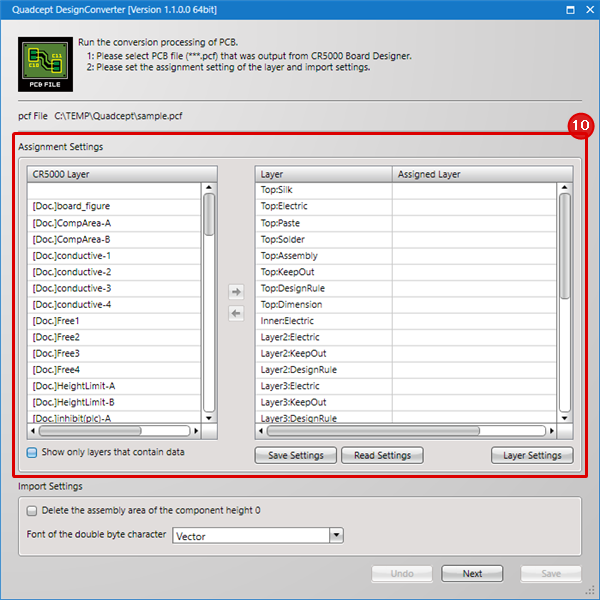Select the Top:Paste layer row
600x600 pixels.
click(x=406, y=223)
